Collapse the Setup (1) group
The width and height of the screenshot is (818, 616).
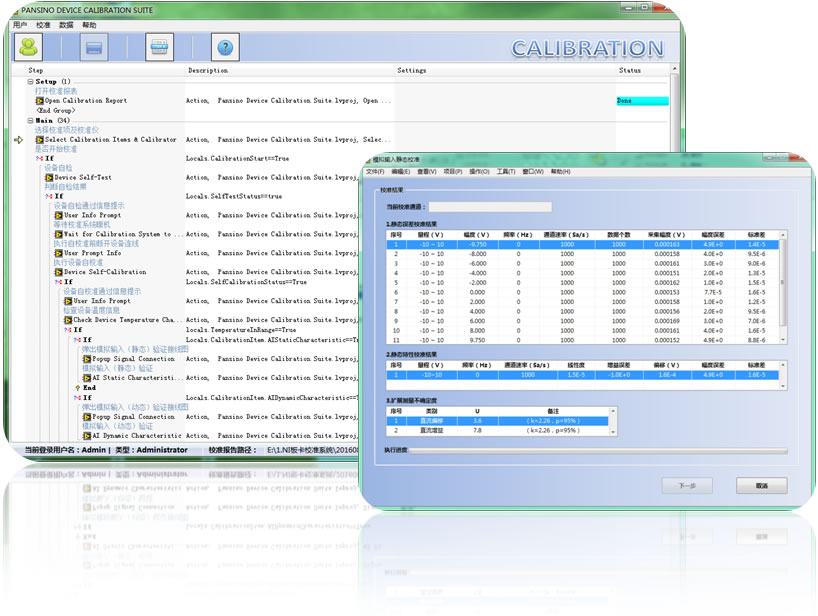(31, 82)
